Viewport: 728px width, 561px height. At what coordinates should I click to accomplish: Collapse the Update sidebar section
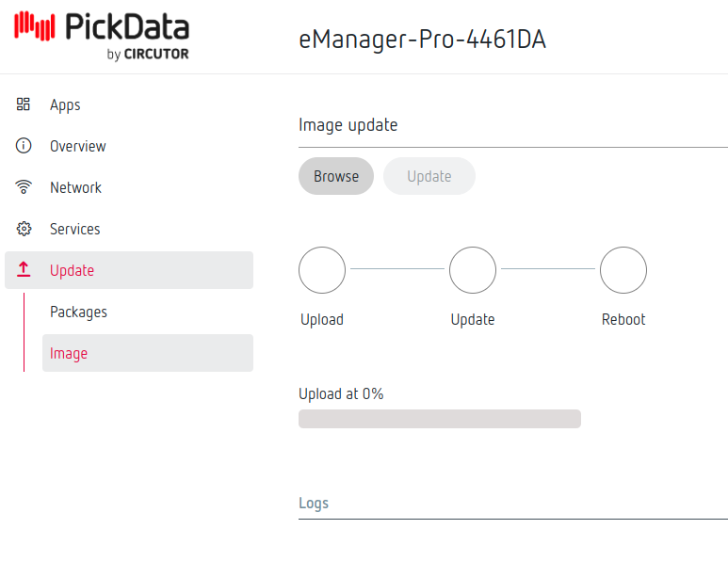[x=129, y=270]
